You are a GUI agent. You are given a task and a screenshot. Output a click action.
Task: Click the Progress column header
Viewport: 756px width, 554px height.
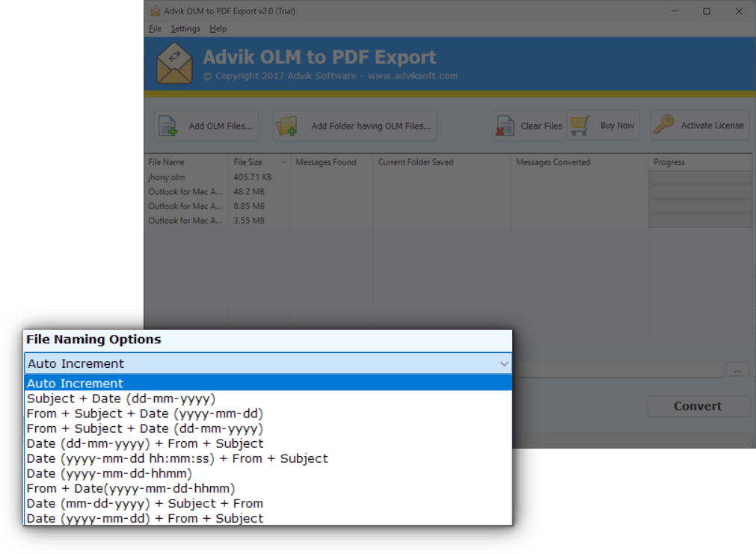tap(701, 162)
